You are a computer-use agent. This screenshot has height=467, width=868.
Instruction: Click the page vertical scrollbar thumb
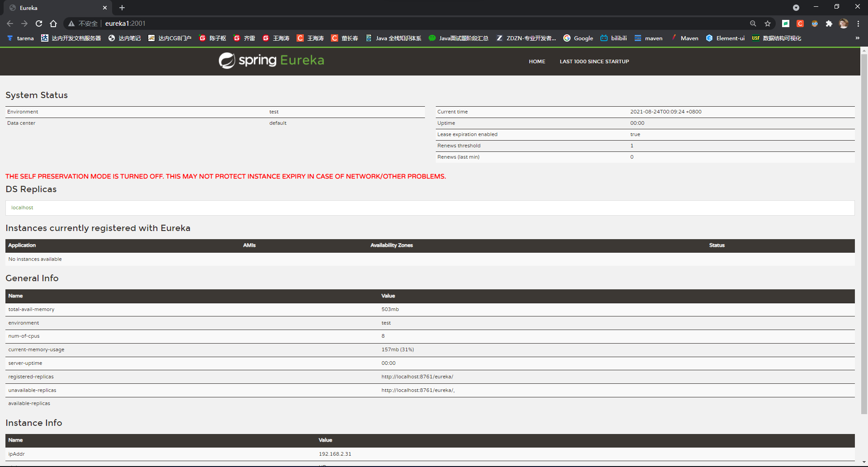click(864, 234)
